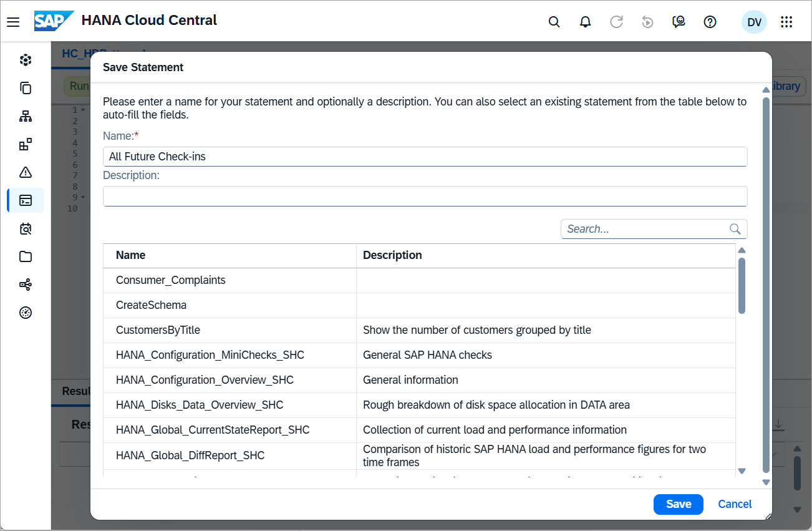Image resolution: width=812 pixels, height=531 pixels.
Task: Select HANA_Global_DiffReport_SHC row
Action: coord(419,455)
